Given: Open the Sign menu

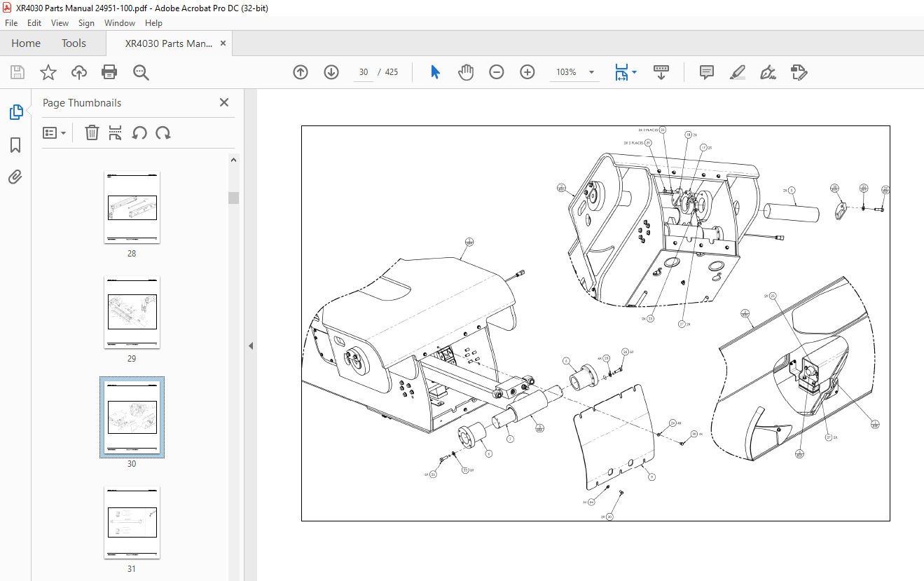Looking at the screenshot, I should coord(86,23).
